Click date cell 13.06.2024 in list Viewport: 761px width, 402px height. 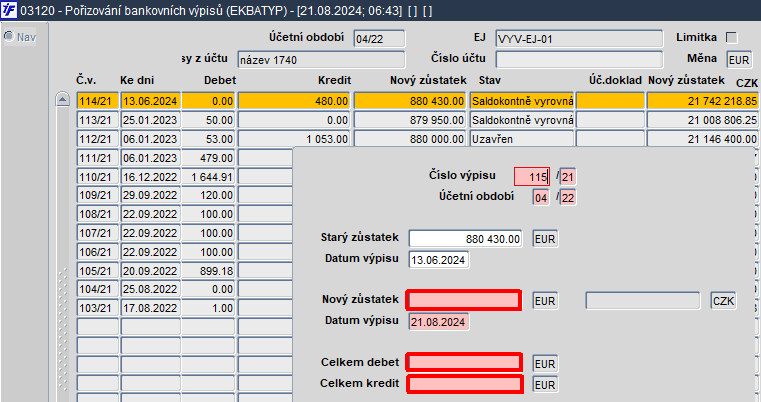coord(150,101)
